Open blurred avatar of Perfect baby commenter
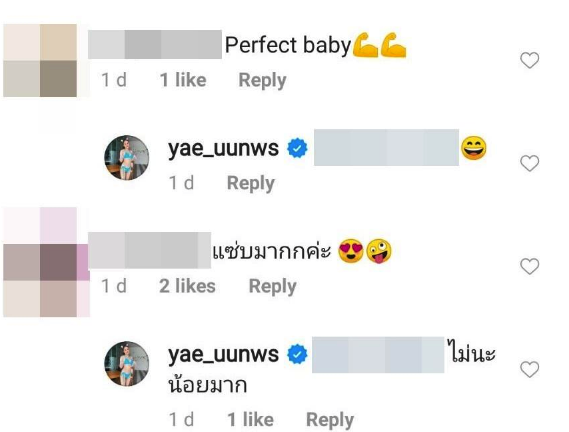This screenshot has width=569, height=432. point(40,60)
